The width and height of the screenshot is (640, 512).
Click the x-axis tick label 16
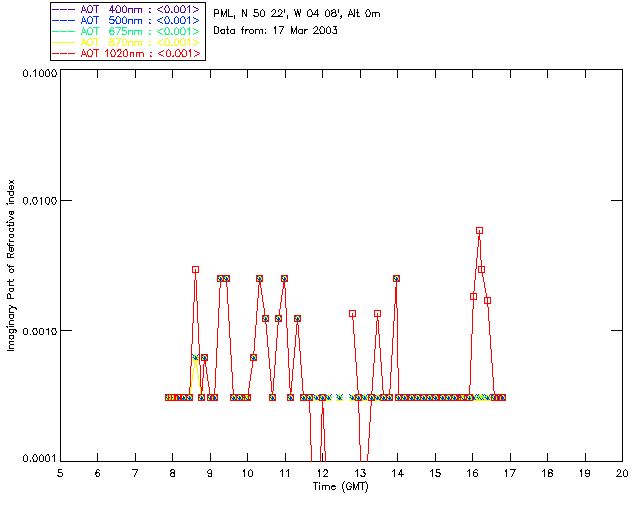473,473
